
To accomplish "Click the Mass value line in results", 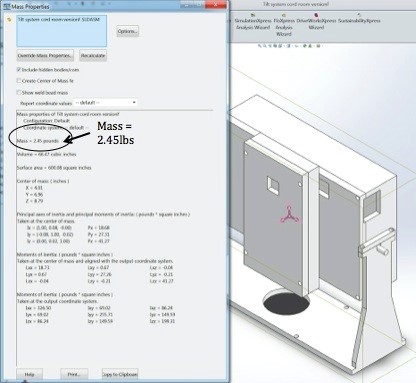I will pos(38,141).
